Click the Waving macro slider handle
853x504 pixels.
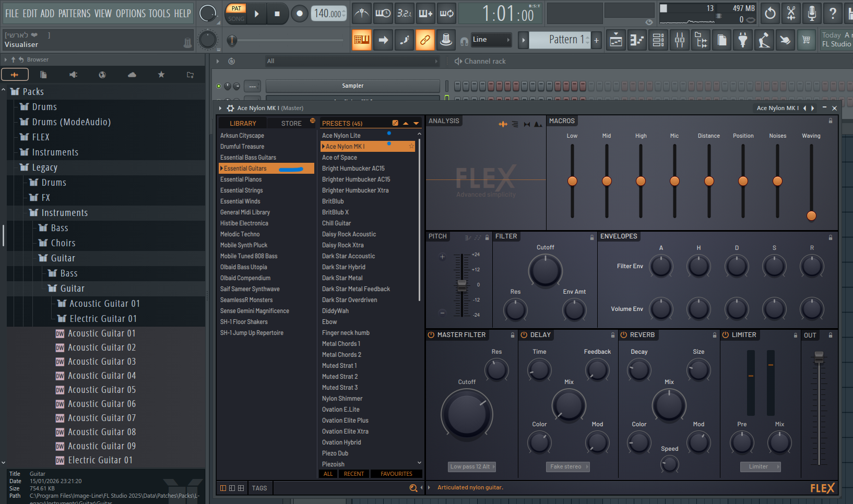click(x=811, y=215)
